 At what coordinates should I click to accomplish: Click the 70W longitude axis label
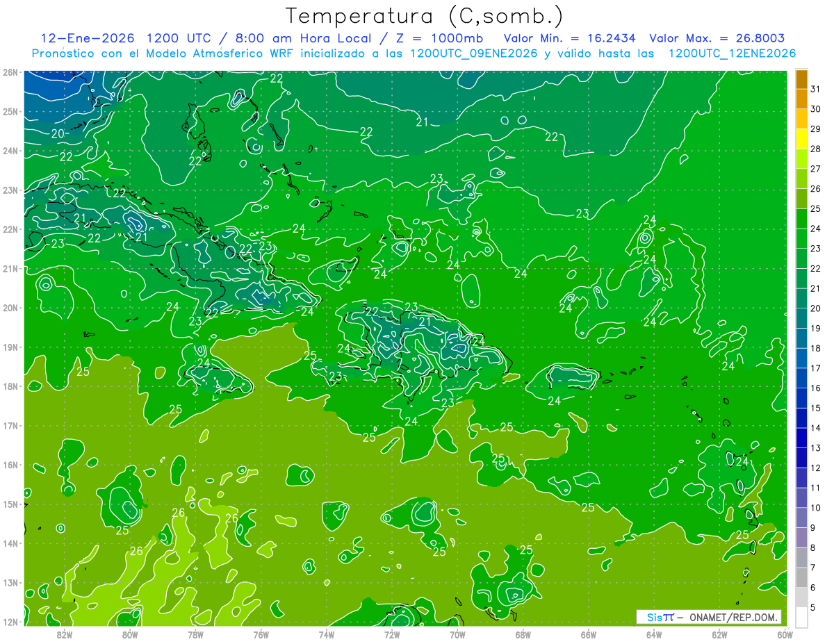pos(457,634)
